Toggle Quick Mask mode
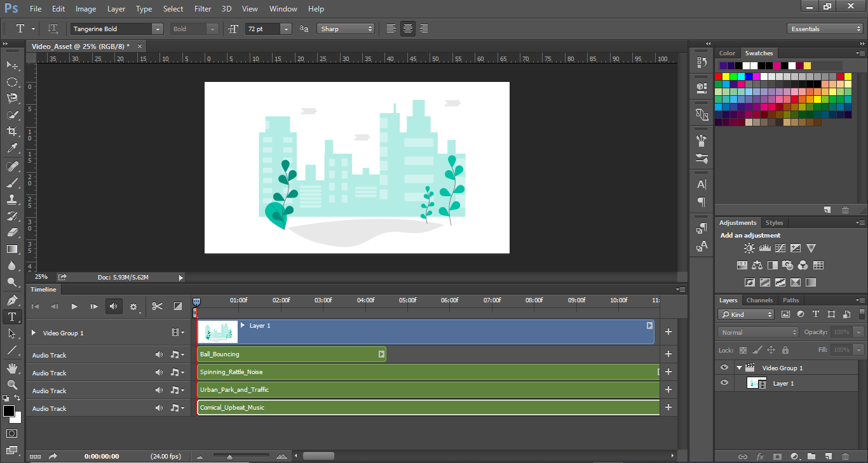Image resolution: width=868 pixels, height=463 pixels. [x=11, y=433]
